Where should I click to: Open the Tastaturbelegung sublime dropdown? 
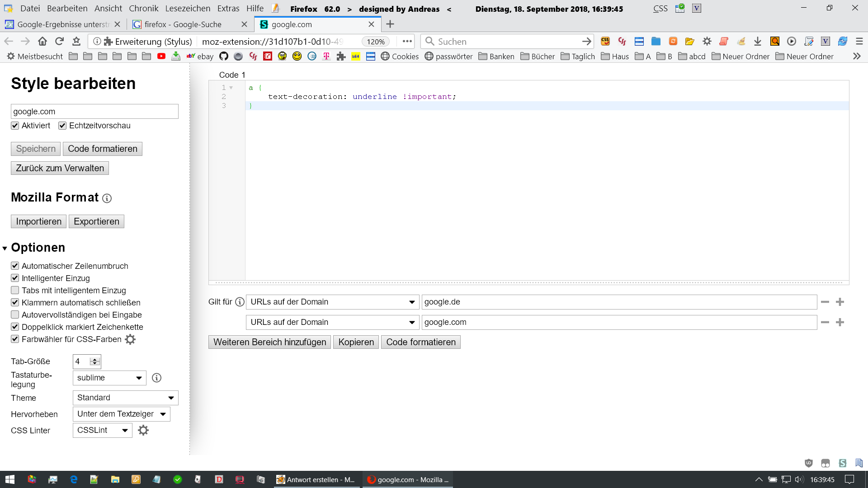click(109, 378)
